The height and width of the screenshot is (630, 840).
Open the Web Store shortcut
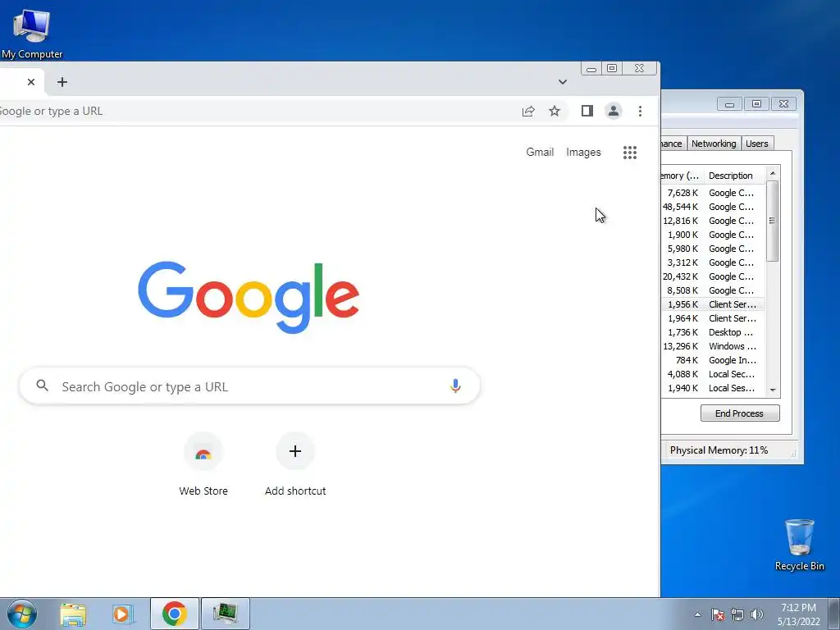(203, 464)
